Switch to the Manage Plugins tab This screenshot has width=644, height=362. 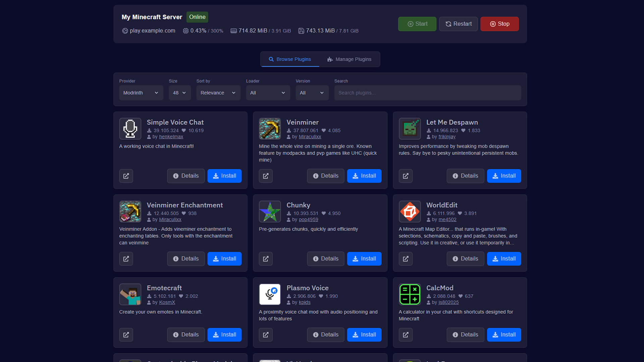pyautogui.click(x=349, y=59)
